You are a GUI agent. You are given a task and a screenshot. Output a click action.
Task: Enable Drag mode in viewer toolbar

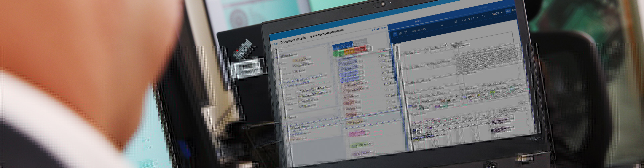point(513,10)
